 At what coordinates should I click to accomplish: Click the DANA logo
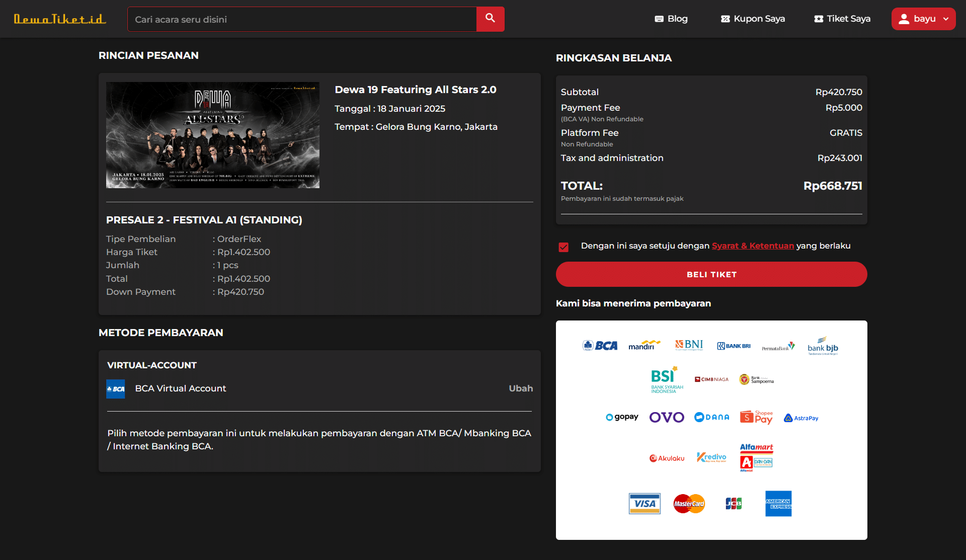click(711, 417)
